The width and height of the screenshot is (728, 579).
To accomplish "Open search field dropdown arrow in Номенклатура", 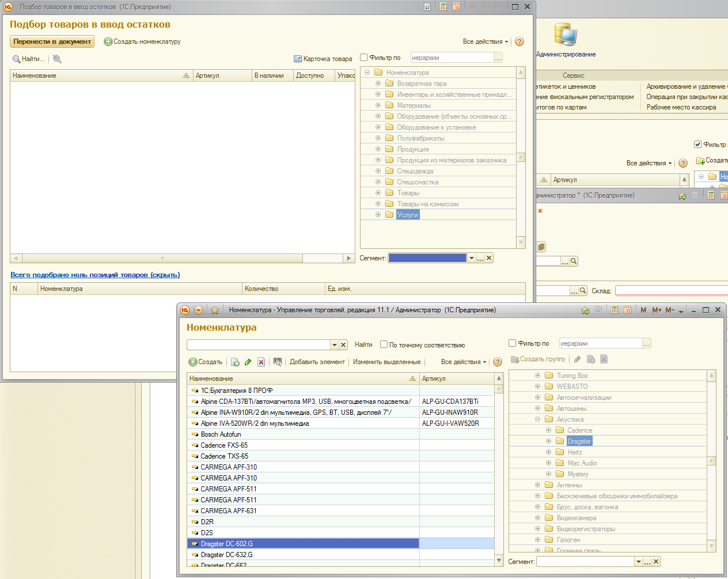I will [x=335, y=345].
